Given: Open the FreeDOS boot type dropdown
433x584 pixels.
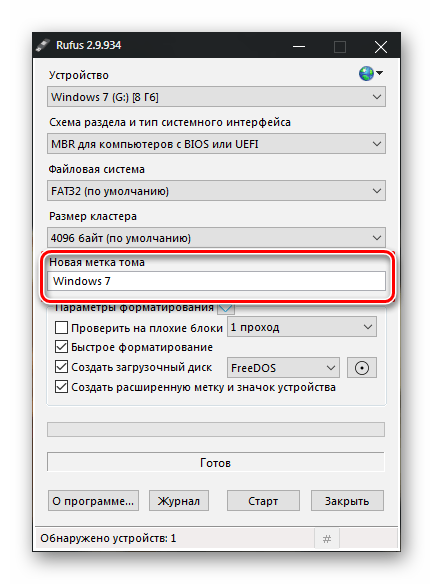Looking at the screenshot, I should 283,368.
